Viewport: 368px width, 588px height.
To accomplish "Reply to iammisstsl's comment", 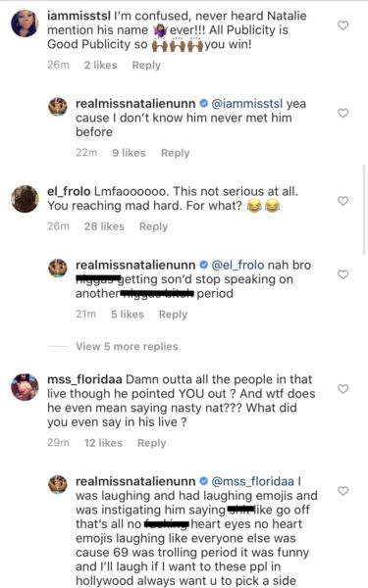I will pyautogui.click(x=146, y=66).
